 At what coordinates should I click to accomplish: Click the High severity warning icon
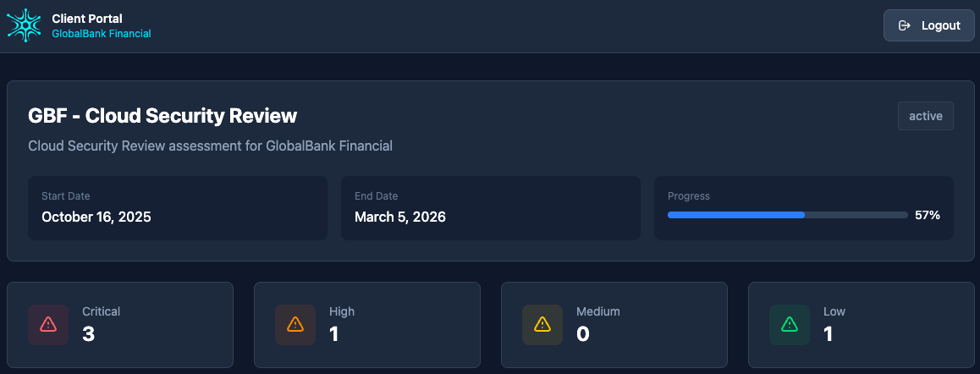tap(295, 324)
